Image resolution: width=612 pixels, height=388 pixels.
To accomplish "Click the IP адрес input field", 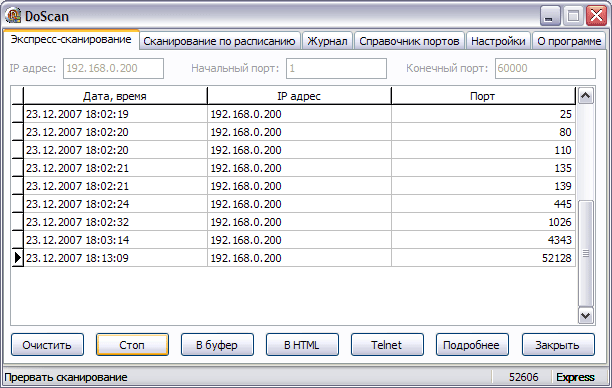I will click(x=113, y=68).
